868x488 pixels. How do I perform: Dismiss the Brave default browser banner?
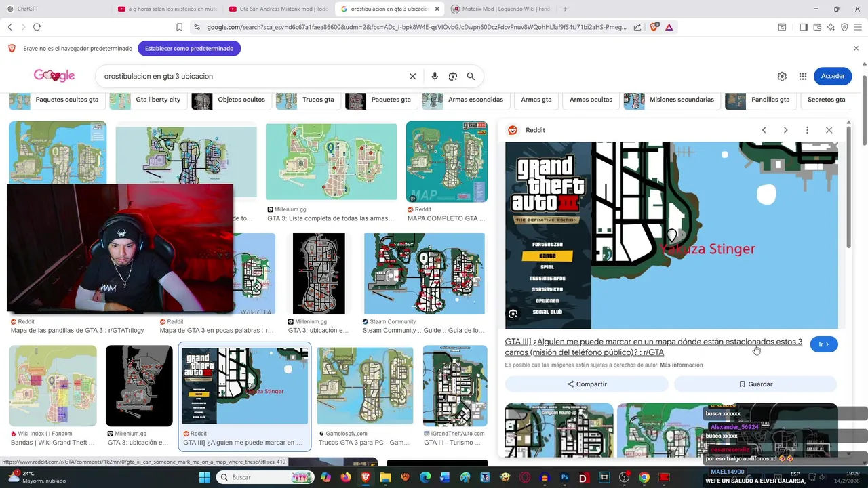click(x=856, y=49)
